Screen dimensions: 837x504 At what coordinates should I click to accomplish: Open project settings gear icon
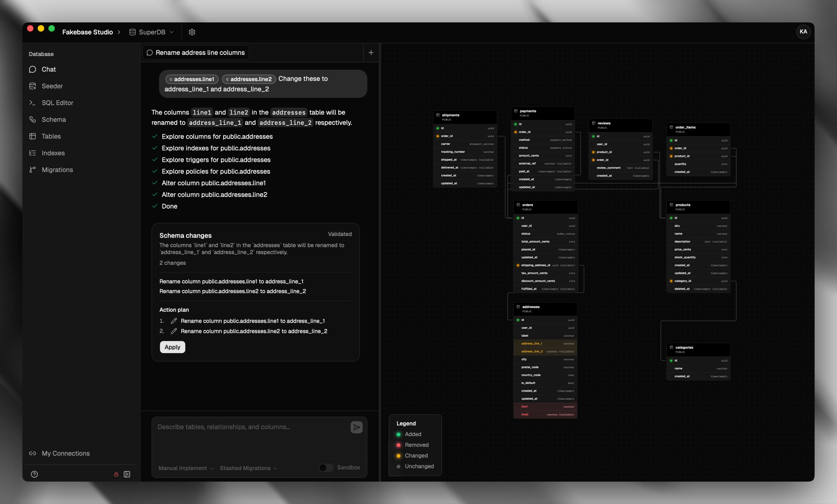pos(192,32)
